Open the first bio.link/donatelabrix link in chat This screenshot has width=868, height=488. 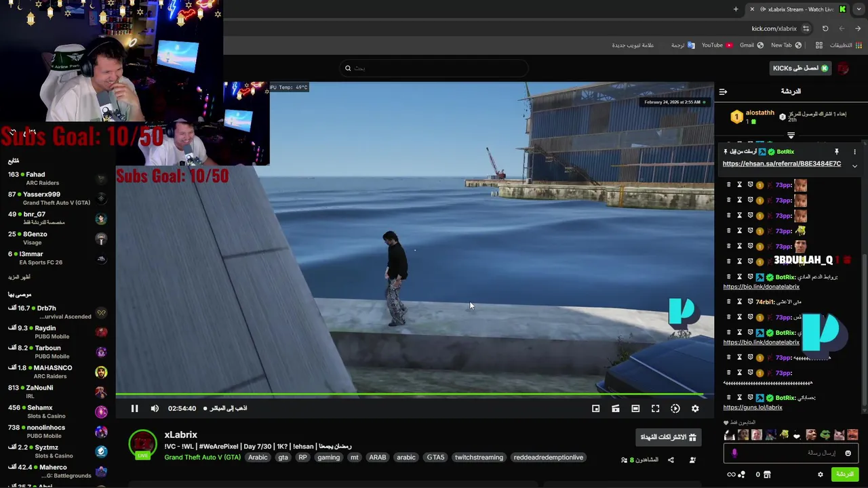[x=761, y=287]
